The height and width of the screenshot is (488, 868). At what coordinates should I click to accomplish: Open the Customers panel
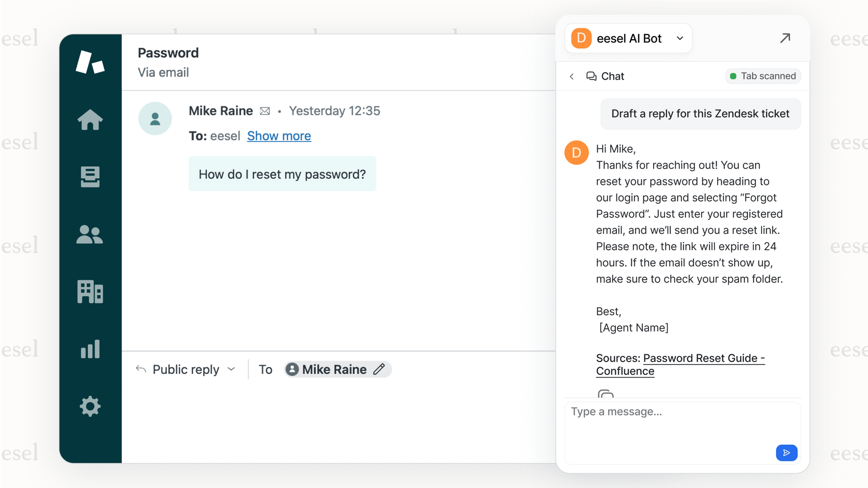pos(90,235)
